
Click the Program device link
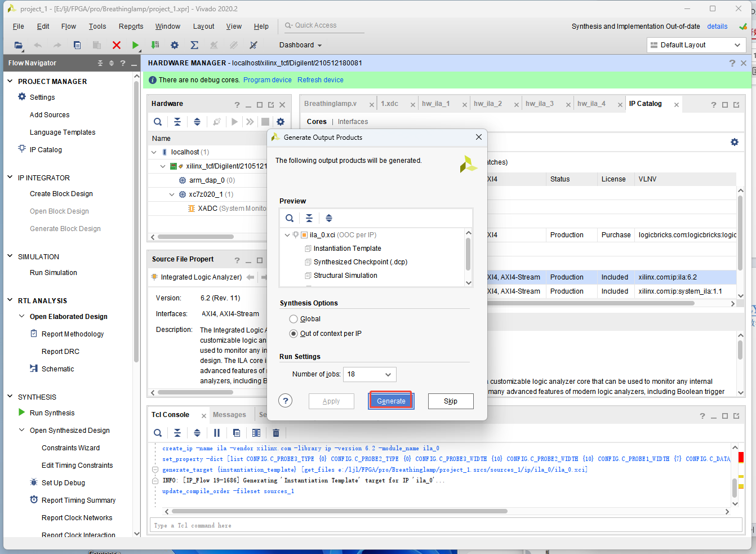click(x=268, y=80)
